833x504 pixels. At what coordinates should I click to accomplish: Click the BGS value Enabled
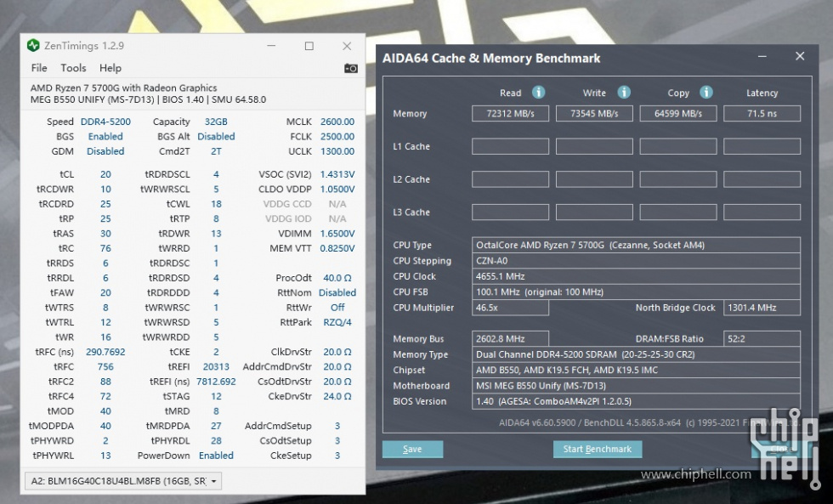pyautogui.click(x=105, y=137)
